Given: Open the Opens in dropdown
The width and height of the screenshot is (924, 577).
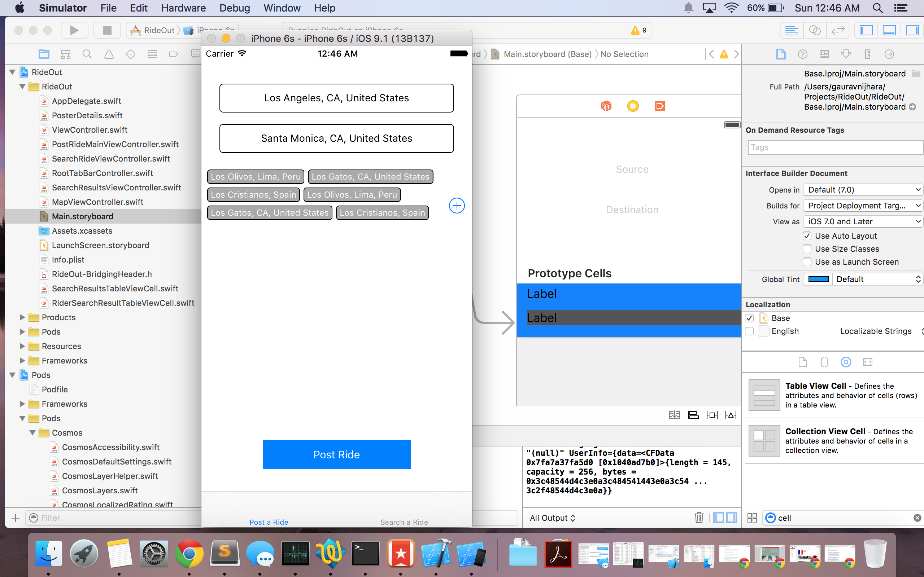Looking at the screenshot, I should [x=863, y=190].
